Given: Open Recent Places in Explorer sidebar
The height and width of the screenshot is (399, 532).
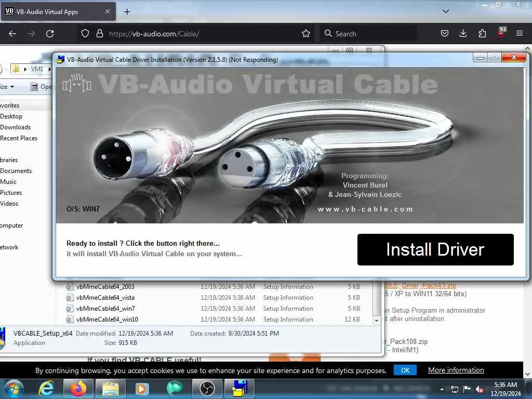Looking at the screenshot, I should (x=19, y=138).
